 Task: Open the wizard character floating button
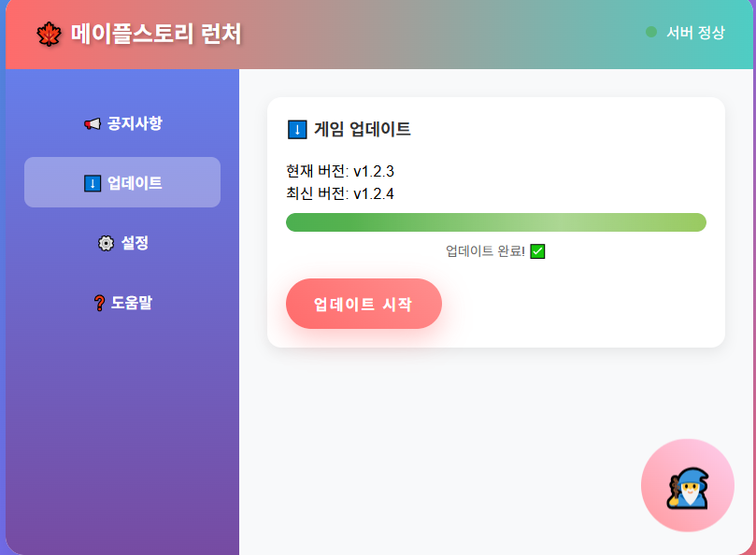point(688,485)
